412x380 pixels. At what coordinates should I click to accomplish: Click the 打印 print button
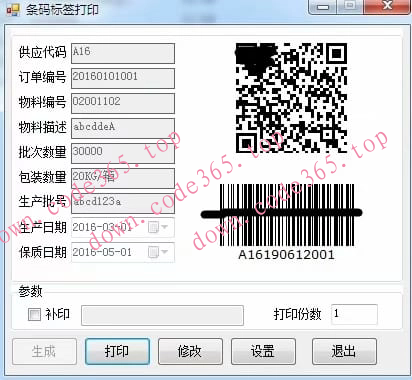[117, 351]
